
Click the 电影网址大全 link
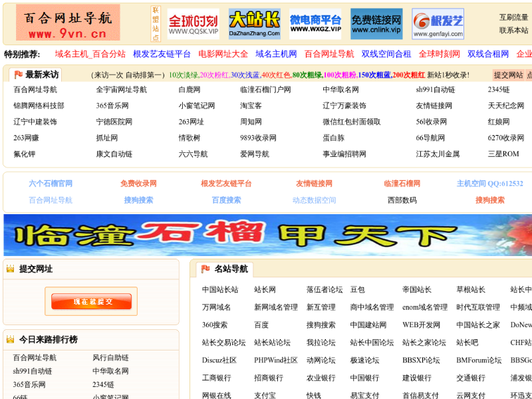(223, 54)
